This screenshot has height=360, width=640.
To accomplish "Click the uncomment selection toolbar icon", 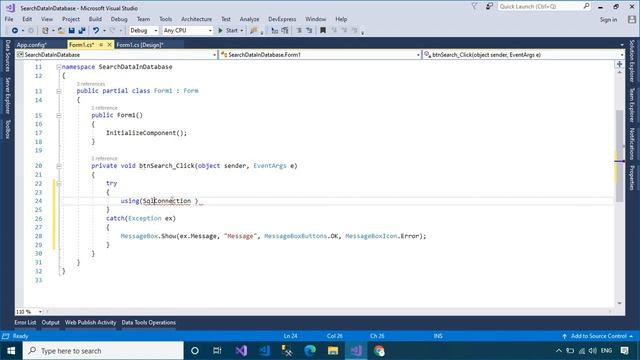I will [309, 31].
